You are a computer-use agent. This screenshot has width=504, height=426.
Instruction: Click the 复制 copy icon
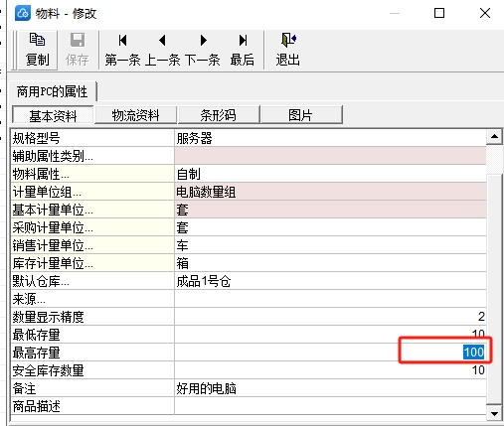37,40
